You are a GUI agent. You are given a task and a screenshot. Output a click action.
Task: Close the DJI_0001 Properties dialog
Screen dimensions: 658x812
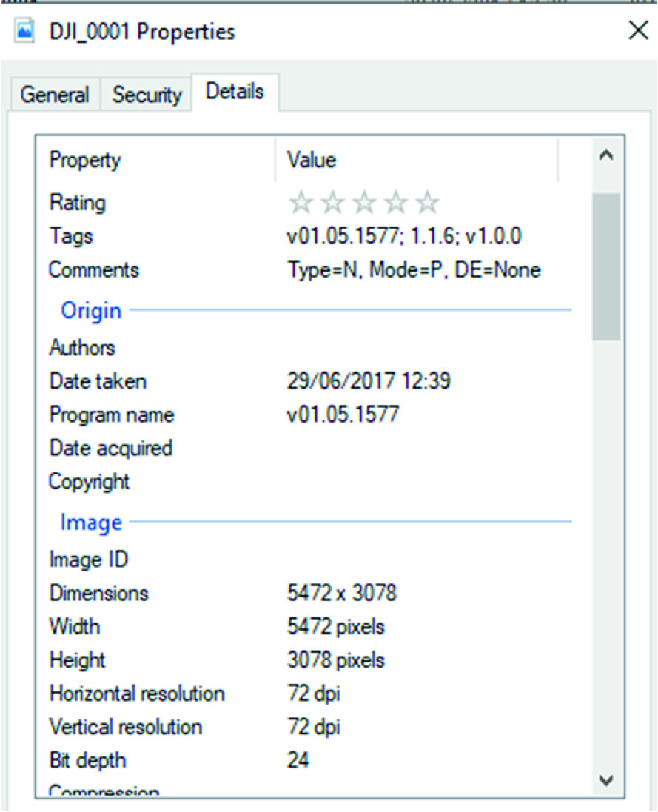pyautogui.click(x=637, y=31)
